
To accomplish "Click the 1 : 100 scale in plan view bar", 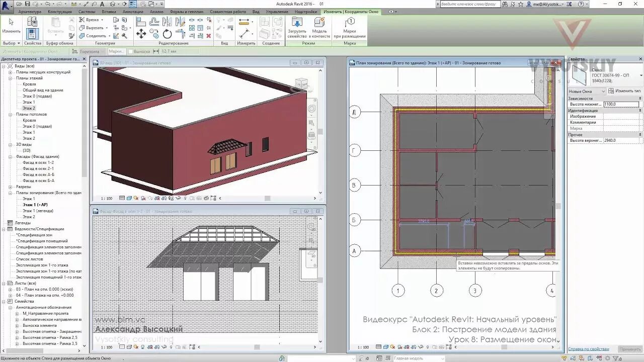I will coord(363,347).
